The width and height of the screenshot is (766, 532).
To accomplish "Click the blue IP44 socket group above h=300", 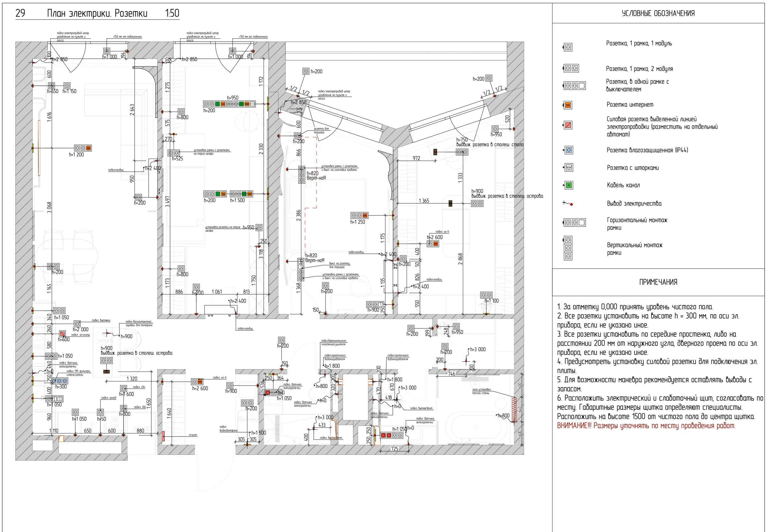I will (59, 381).
